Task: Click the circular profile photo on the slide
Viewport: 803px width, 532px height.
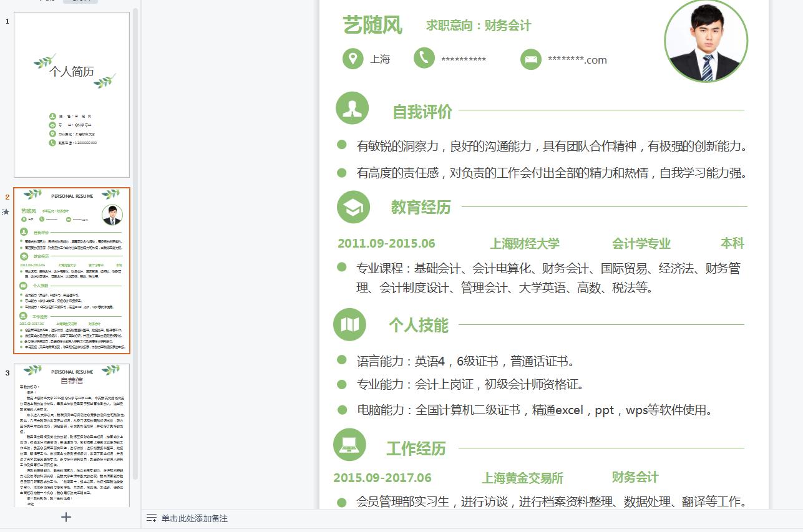Action: pyautogui.click(x=706, y=41)
